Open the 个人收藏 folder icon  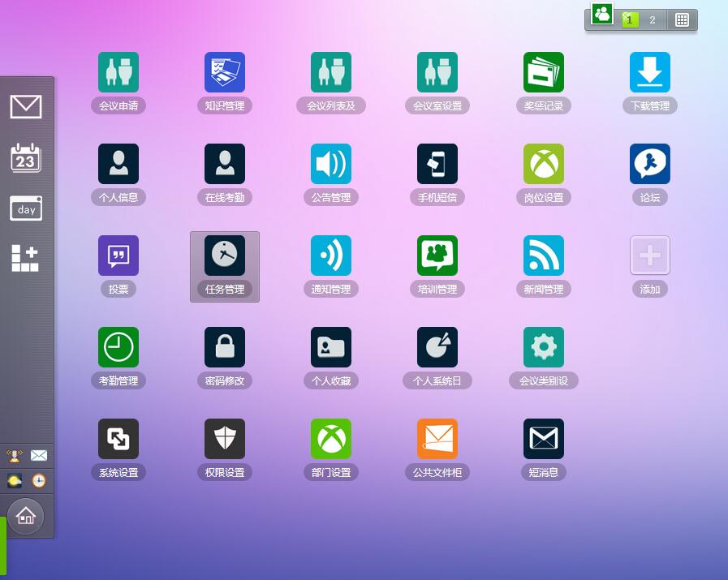(x=331, y=347)
